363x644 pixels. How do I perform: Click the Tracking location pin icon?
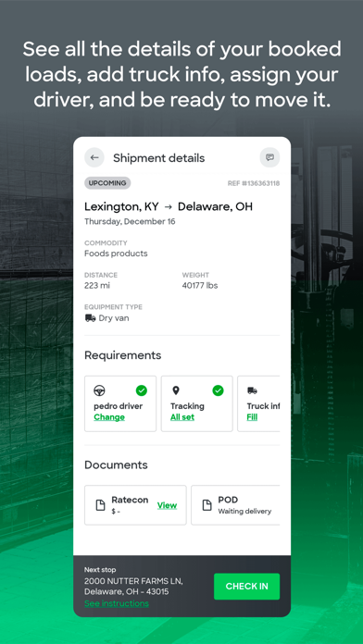(x=176, y=390)
